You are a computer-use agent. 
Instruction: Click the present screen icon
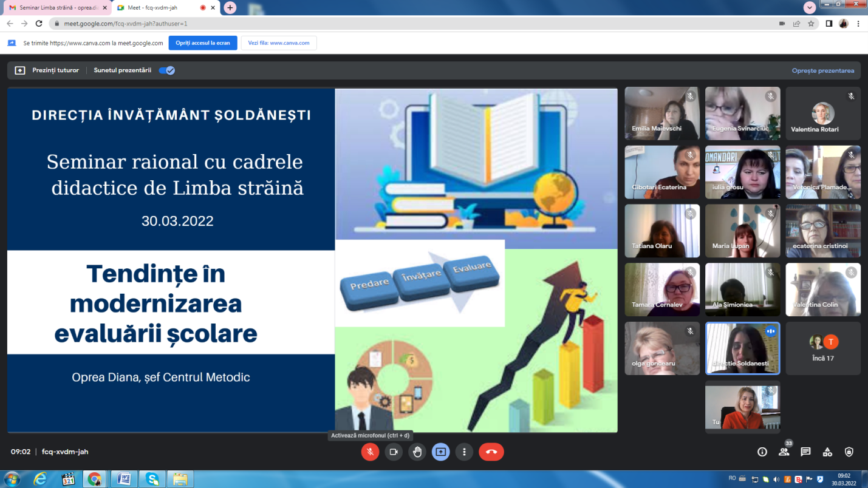440,452
